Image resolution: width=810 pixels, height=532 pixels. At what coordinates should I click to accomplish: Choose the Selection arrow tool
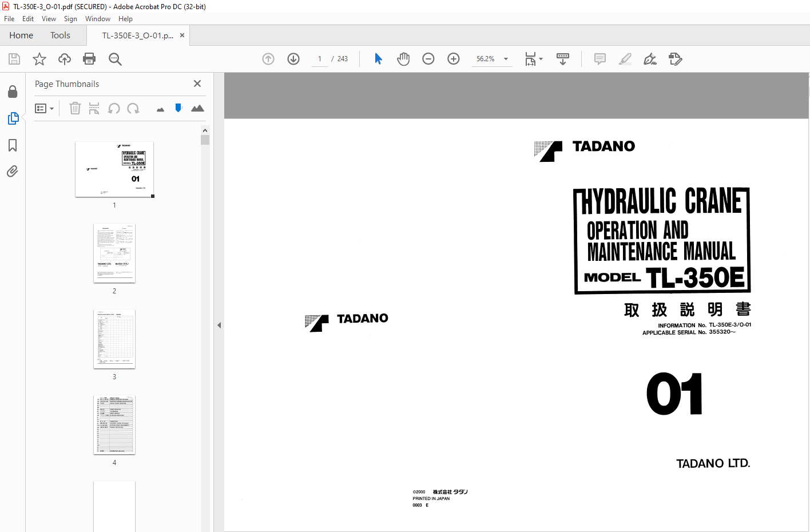tap(378, 59)
